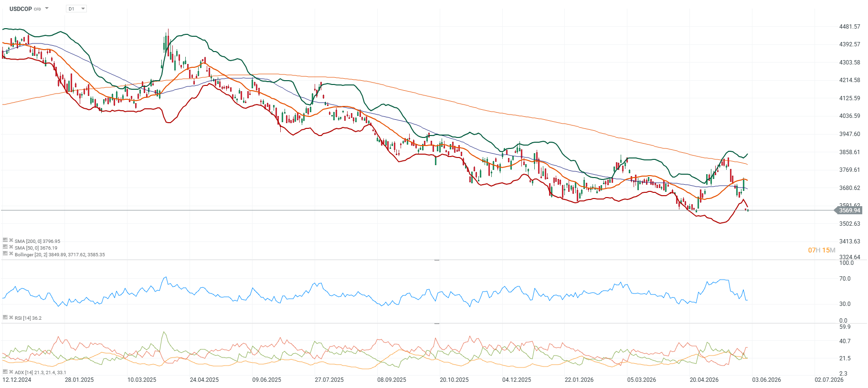
Task: Click the RSI 30.0 level axis value
Action: 845,304
